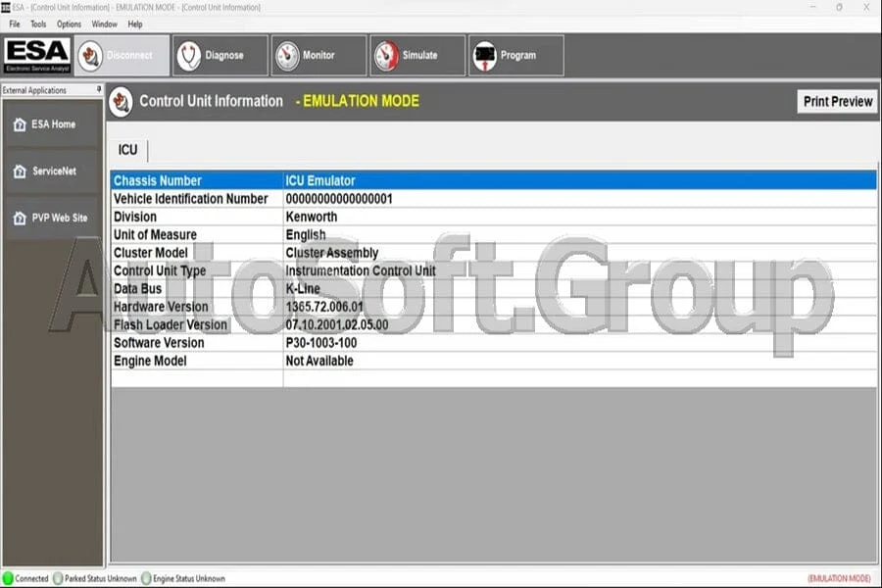This screenshot has width=882, height=588.
Task: Click the Monitor button label
Action: point(318,55)
